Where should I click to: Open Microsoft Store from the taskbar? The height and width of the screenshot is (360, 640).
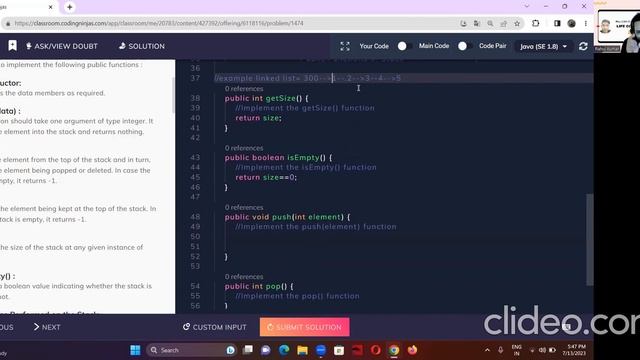coord(339,350)
